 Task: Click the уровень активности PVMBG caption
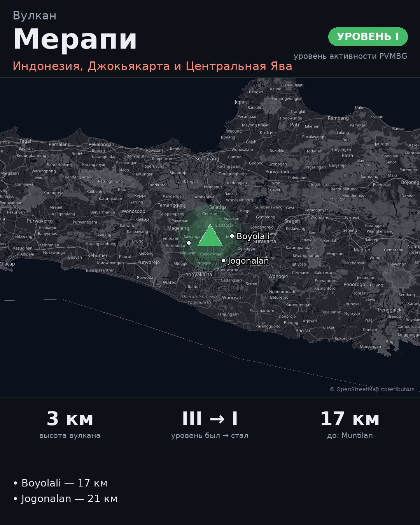(350, 56)
